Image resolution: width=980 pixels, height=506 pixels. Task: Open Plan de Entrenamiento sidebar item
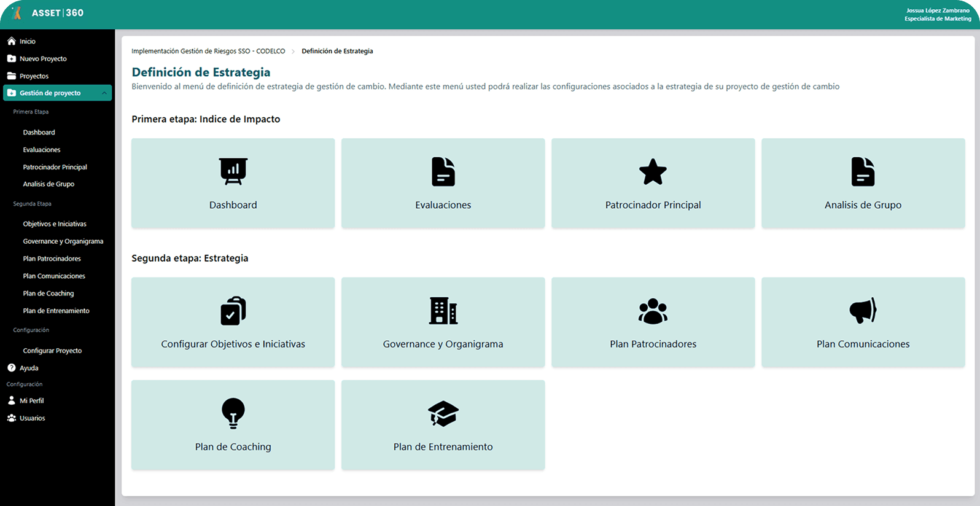point(56,311)
